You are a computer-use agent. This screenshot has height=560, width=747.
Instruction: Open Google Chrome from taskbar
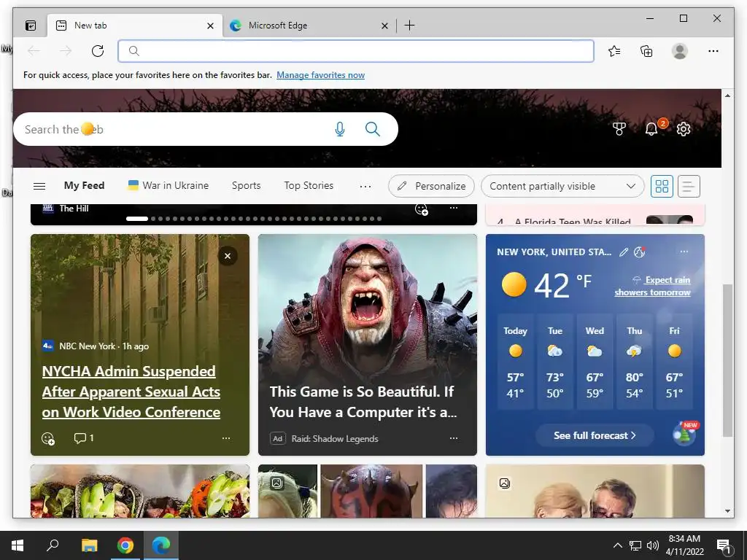pos(125,545)
